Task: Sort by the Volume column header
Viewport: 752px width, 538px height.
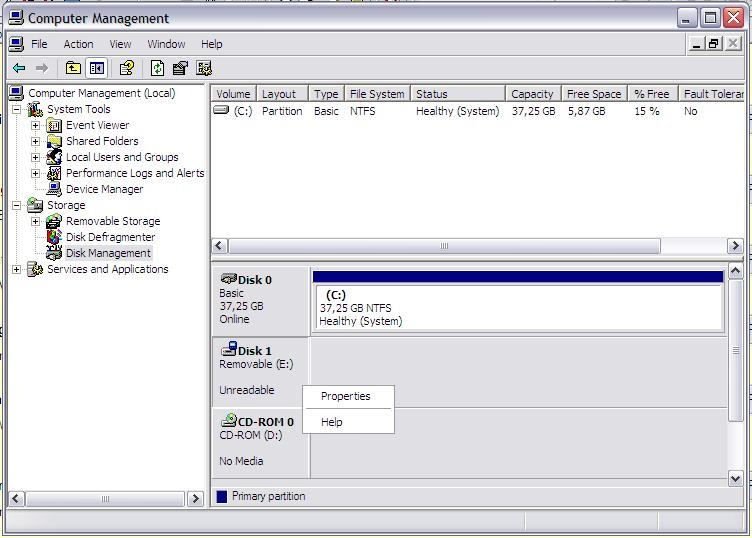Action: tap(234, 94)
